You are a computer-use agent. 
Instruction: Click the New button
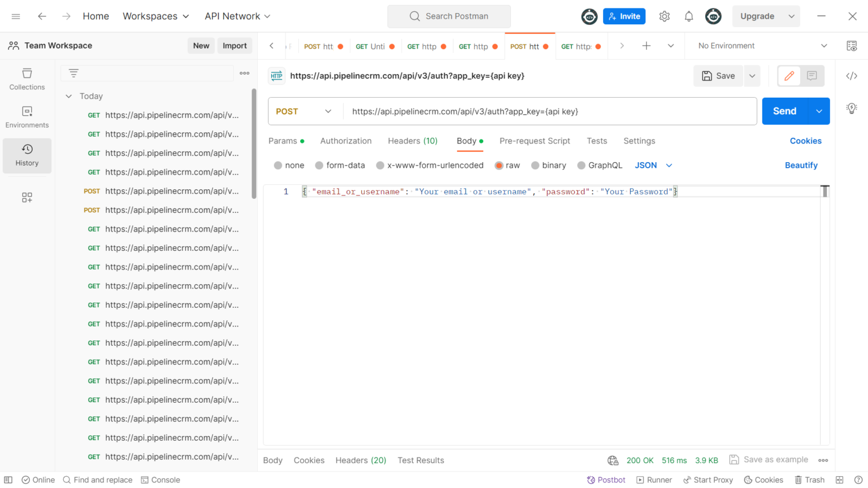point(201,46)
